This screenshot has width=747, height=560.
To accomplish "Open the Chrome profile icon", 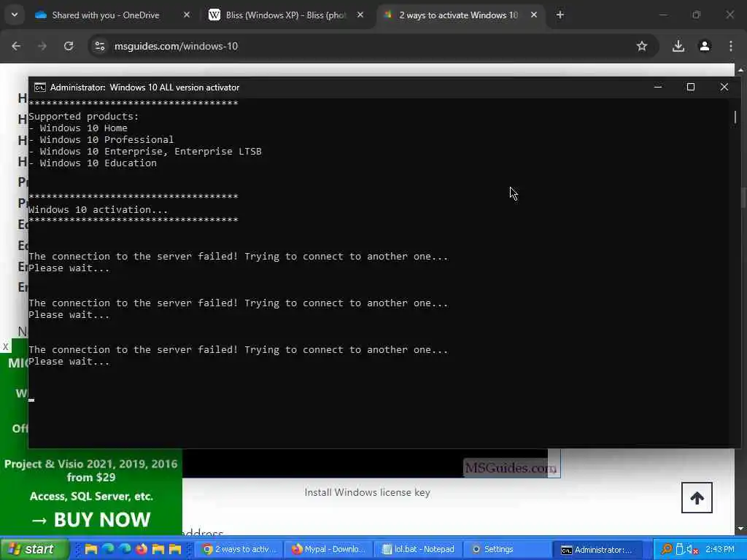I will click(705, 46).
